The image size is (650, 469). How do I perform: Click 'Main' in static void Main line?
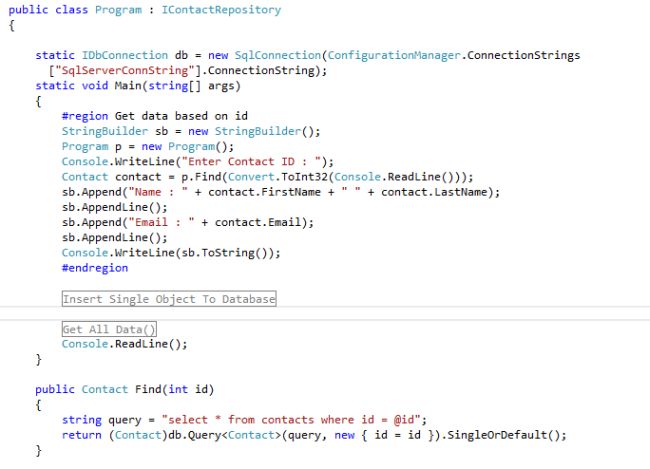tap(128, 86)
